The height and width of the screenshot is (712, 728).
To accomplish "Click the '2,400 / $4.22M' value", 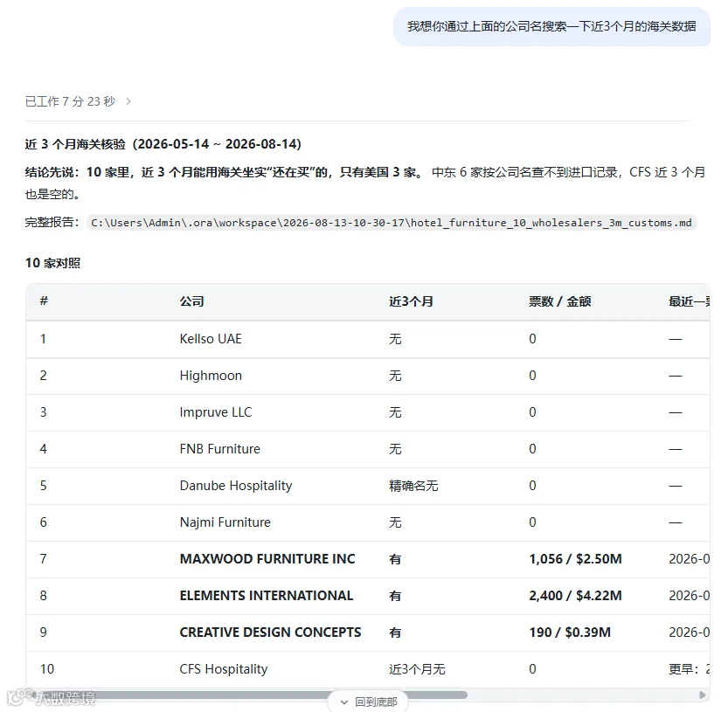I will click(575, 596).
